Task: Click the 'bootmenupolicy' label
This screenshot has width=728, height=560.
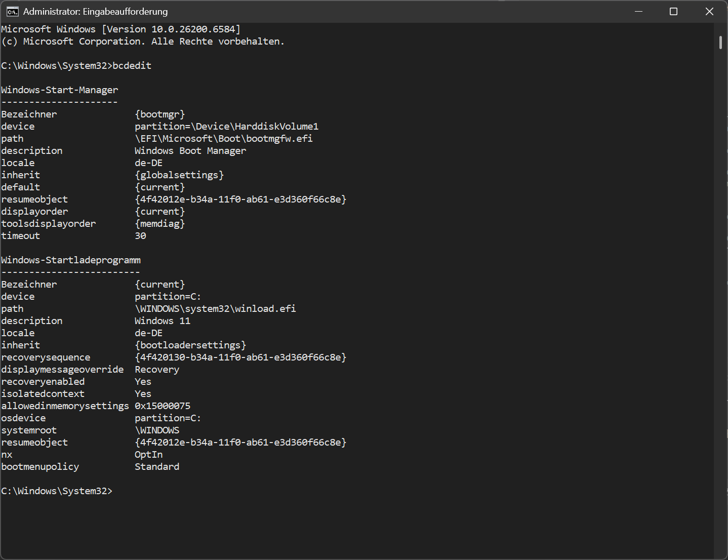Action: click(x=40, y=467)
